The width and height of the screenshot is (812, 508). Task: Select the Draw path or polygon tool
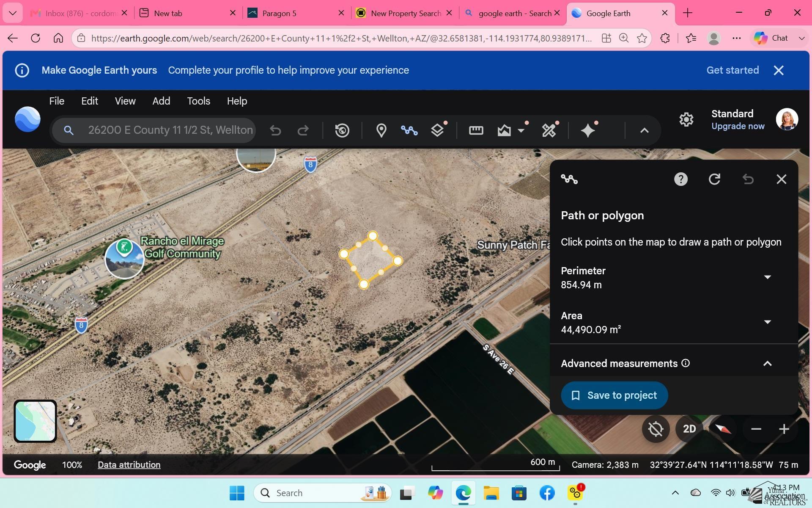click(x=409, y=130)
